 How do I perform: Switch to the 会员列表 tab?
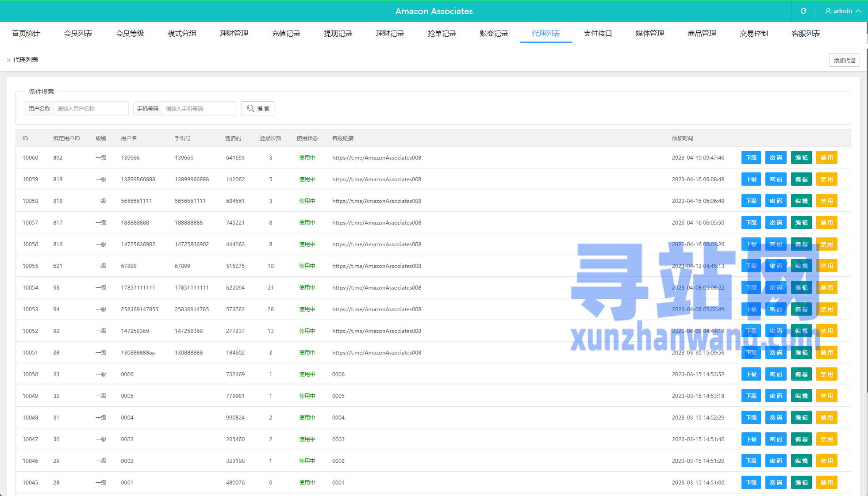(x=78, y=33)
